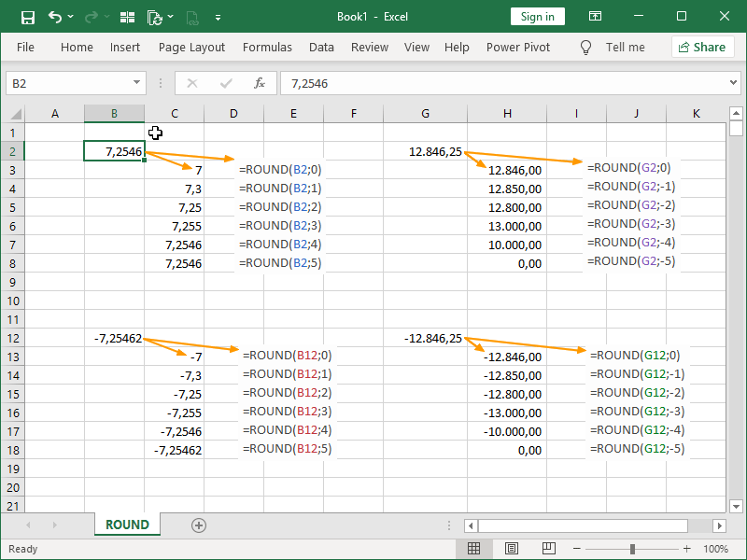Click the Sign in button
Viewport: 747px width, 560px height.
(x=537, y=16)
